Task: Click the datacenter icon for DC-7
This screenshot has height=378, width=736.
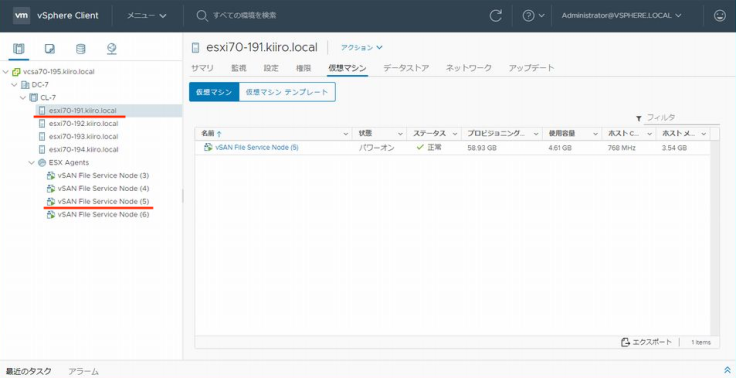Action: 25,85
